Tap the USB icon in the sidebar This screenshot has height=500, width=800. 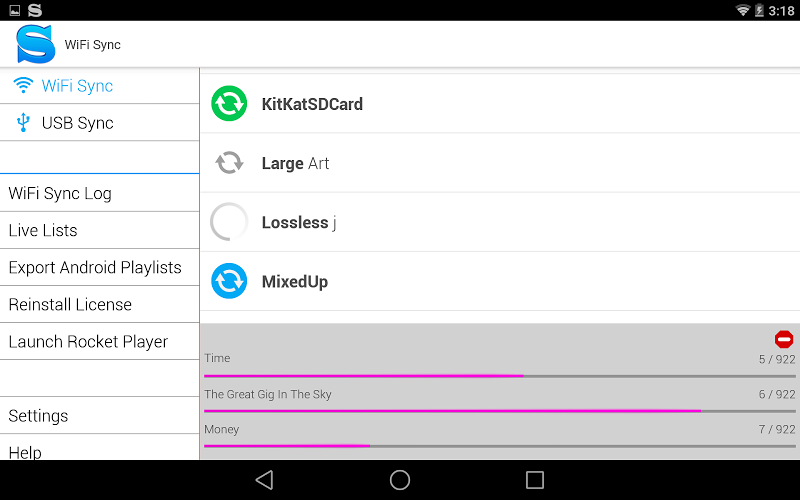[23, 123]
